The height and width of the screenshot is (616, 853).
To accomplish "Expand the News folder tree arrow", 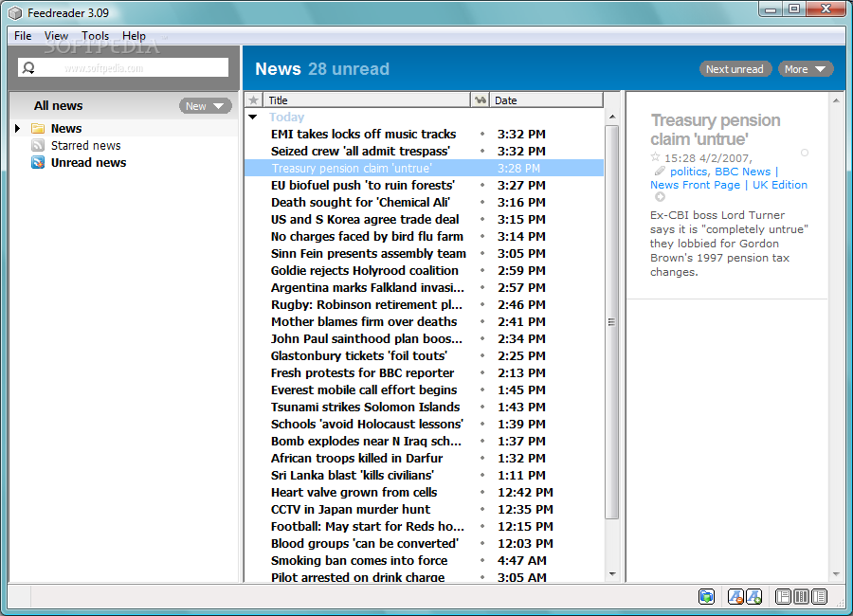I will [17, 129].
